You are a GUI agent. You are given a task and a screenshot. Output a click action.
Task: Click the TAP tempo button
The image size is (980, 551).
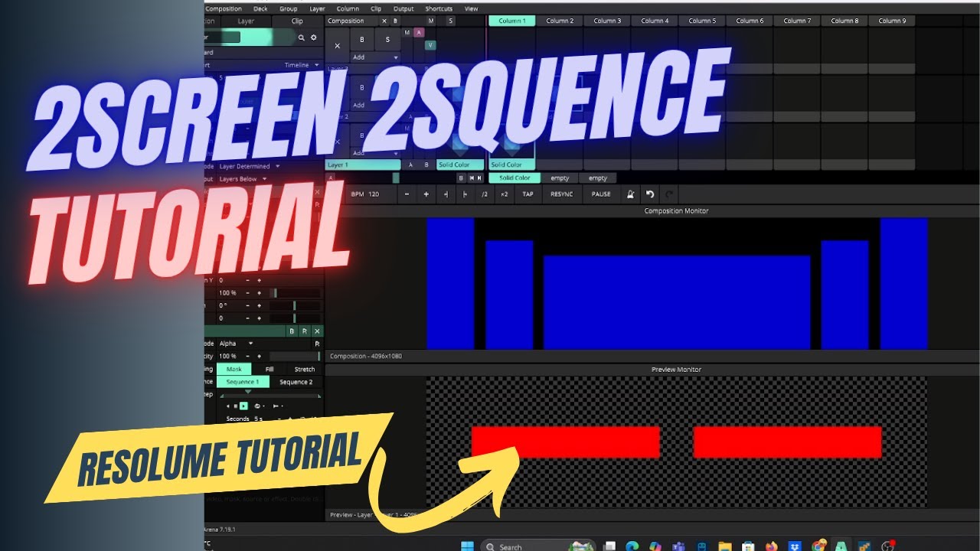click(528, 194)
